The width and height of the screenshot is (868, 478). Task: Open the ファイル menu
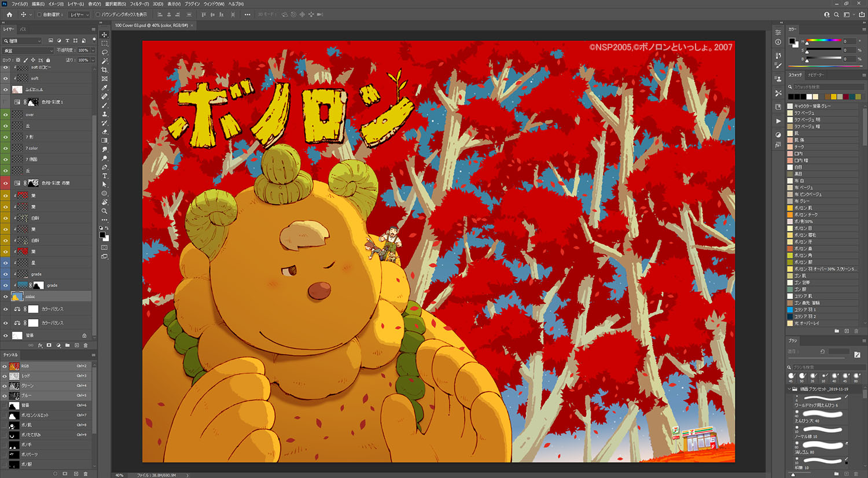(x=20, y=4)
